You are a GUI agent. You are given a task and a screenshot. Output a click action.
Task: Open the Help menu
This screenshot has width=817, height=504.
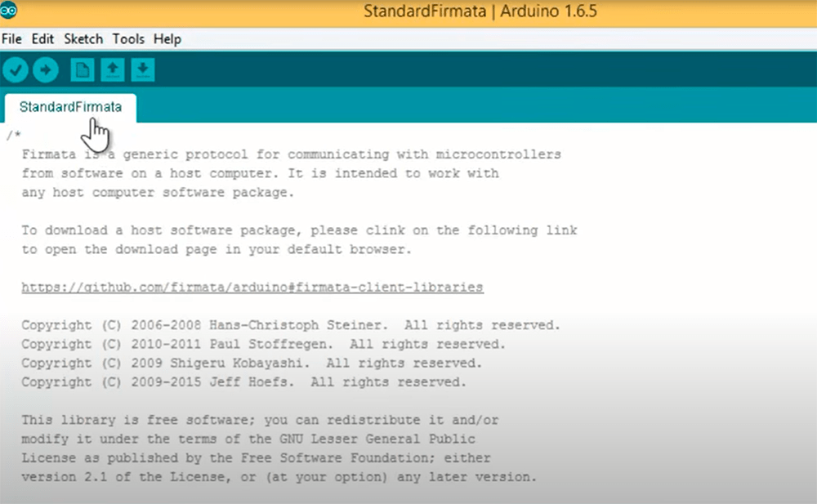point(167,39)
